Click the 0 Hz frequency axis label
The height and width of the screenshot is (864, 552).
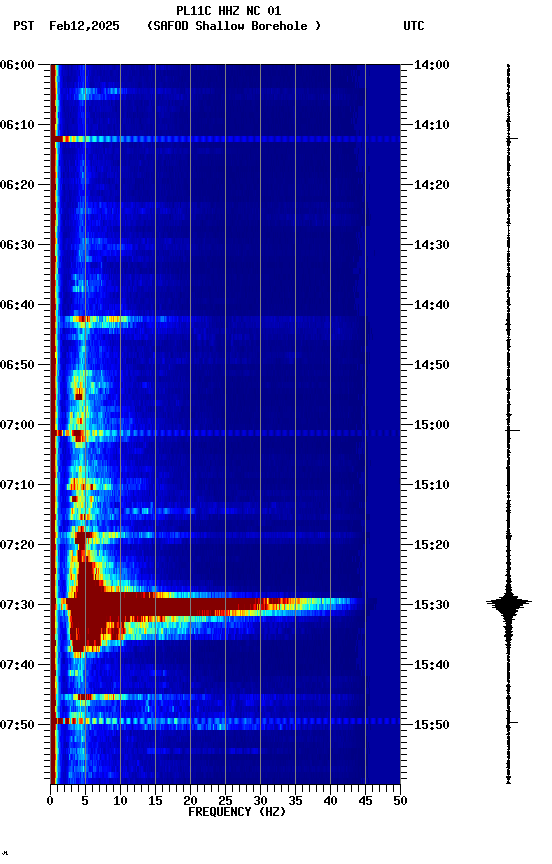pyautogui.click(x=50, y=801)
